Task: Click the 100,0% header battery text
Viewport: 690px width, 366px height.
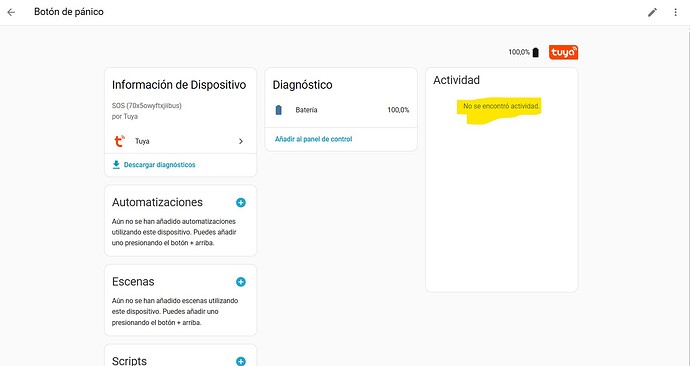Action: tap(519, 52)
